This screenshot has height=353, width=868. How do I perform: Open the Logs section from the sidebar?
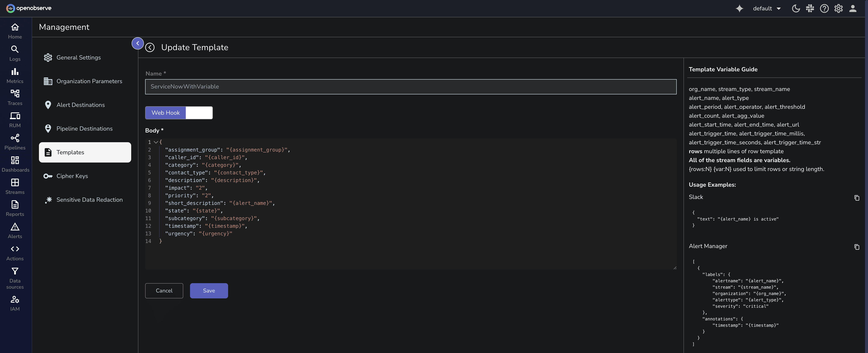tap(15, 53)
